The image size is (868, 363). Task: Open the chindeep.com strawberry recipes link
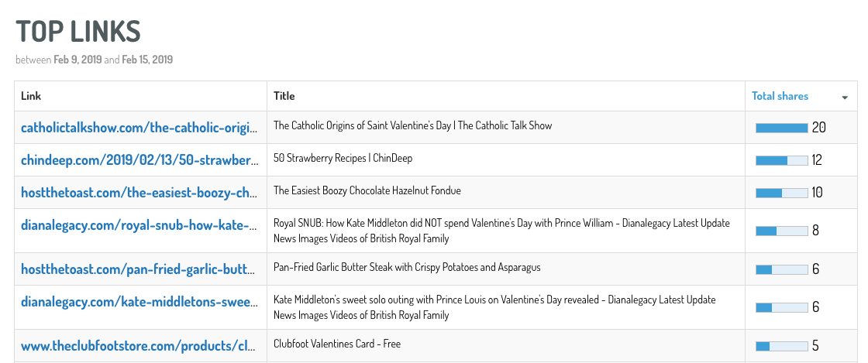[x=139, y=160]
